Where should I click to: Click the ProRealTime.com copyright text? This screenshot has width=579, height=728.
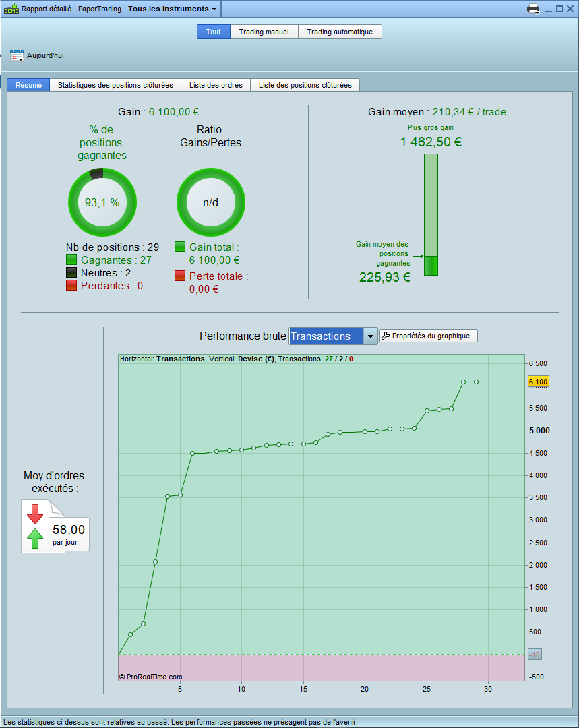coord(150,677)
